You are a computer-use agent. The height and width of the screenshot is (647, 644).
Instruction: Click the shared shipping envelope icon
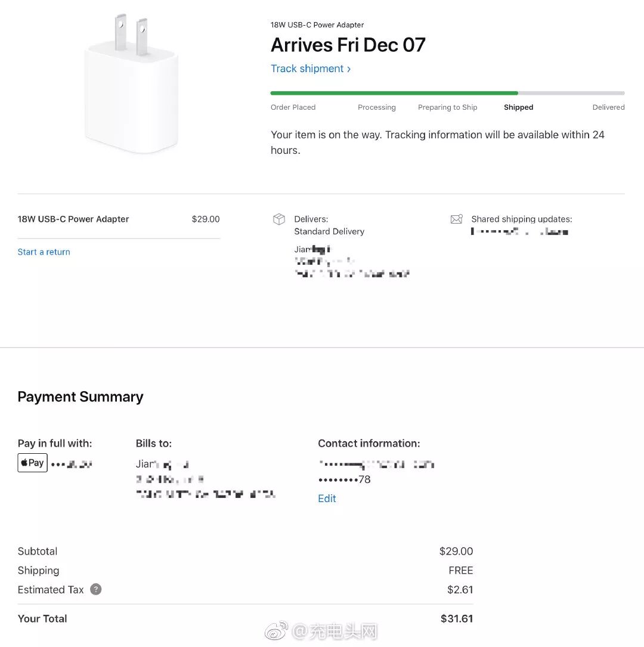click(456, 219)
